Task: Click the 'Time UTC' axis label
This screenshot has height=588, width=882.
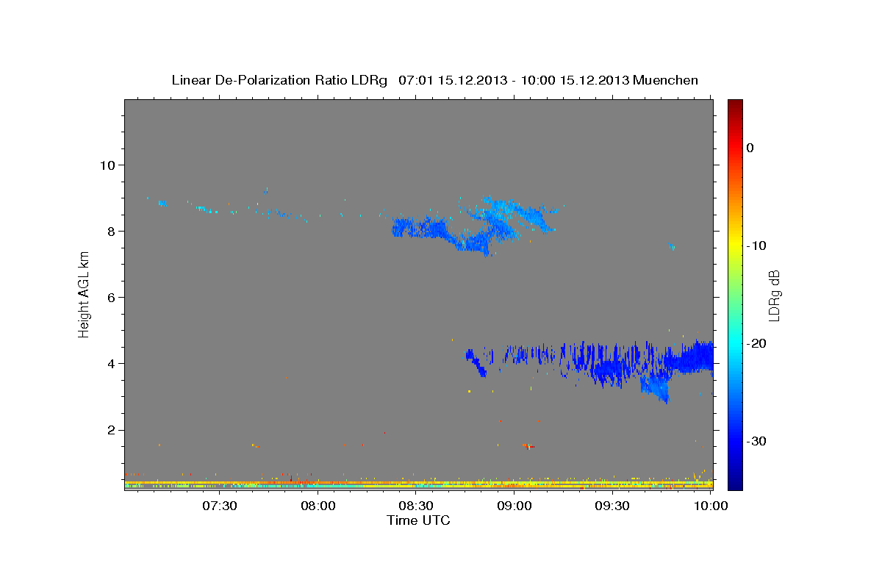Action: [418, 520]
